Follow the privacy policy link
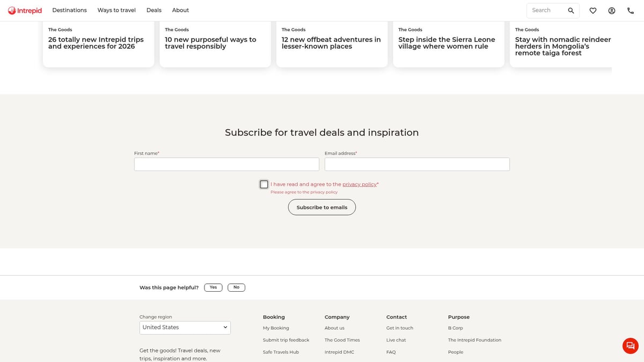This screenshot has width=644, height=362. pos(359,184)
